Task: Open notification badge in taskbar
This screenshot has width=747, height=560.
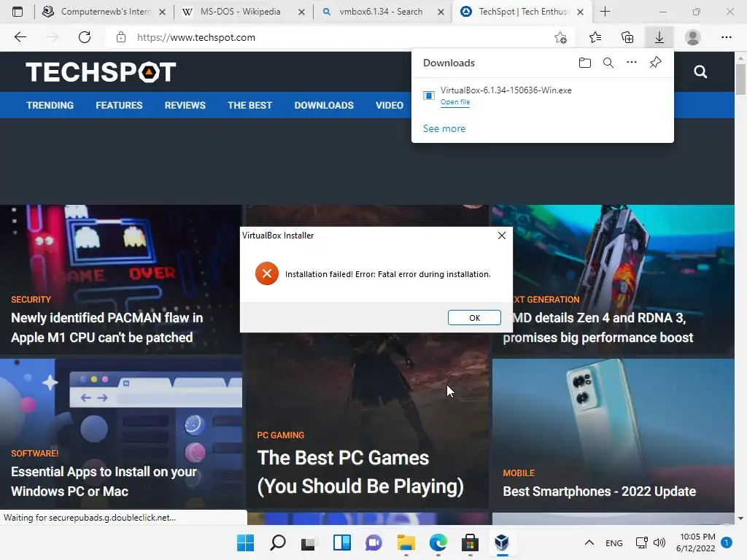Action: click(726, 542)
